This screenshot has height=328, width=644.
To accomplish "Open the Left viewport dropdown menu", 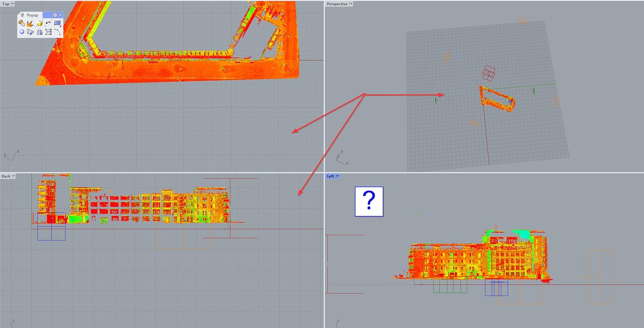I will 338,176.
